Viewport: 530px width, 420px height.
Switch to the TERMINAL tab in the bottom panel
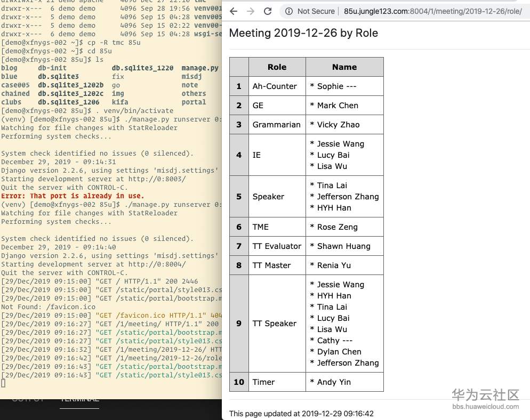pos(79,400)
